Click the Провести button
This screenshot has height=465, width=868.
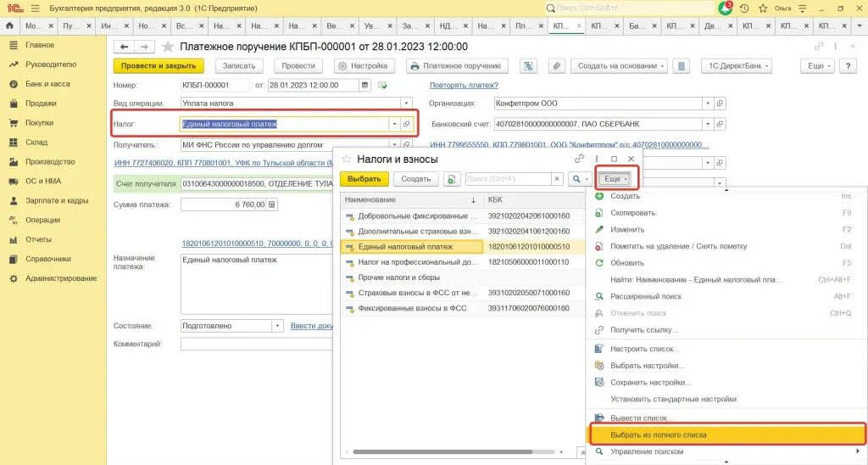298,66
